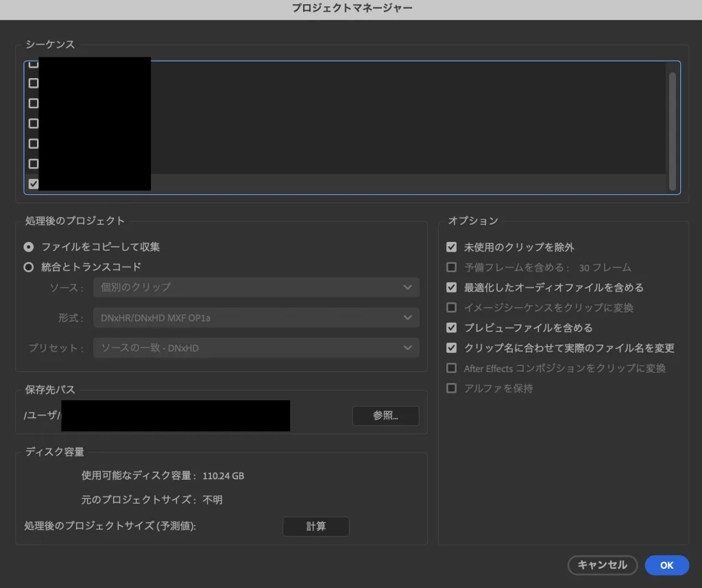Disable 未使用のクリップを除外 checkbox
The width and height of the screenshot is (702, 588).
pos(451,247)
